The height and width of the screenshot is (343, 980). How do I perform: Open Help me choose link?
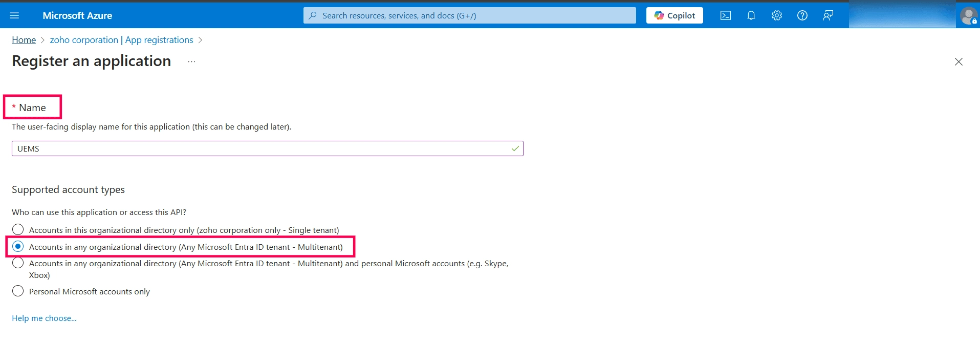coord(44,318)
